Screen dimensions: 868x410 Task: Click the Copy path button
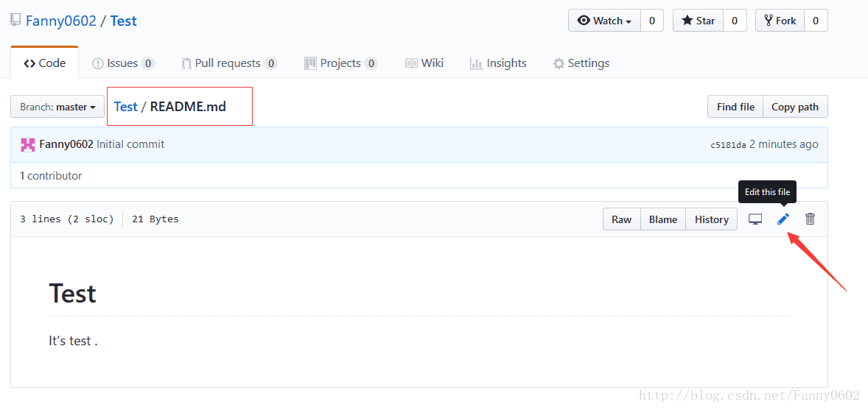(795, 107)
